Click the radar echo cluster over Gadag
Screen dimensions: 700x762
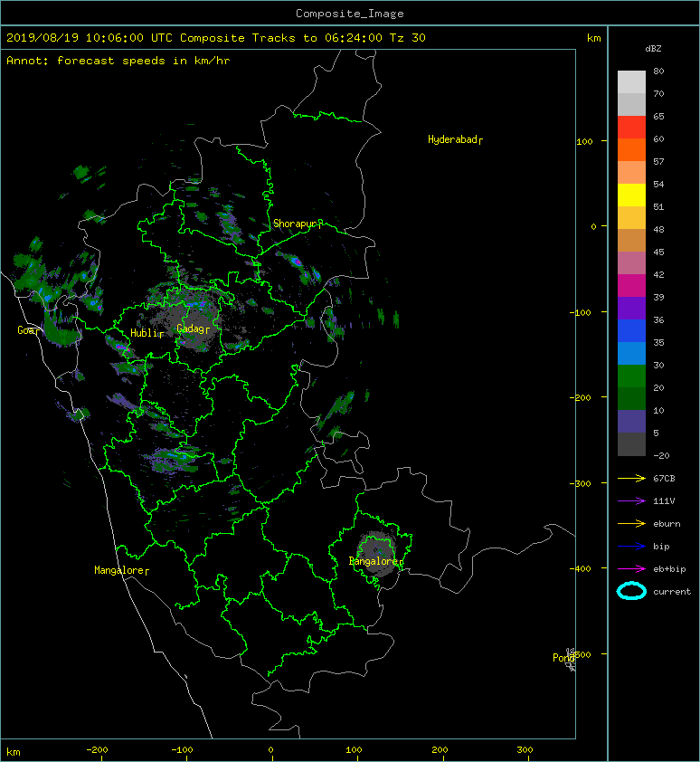(192, 319)
